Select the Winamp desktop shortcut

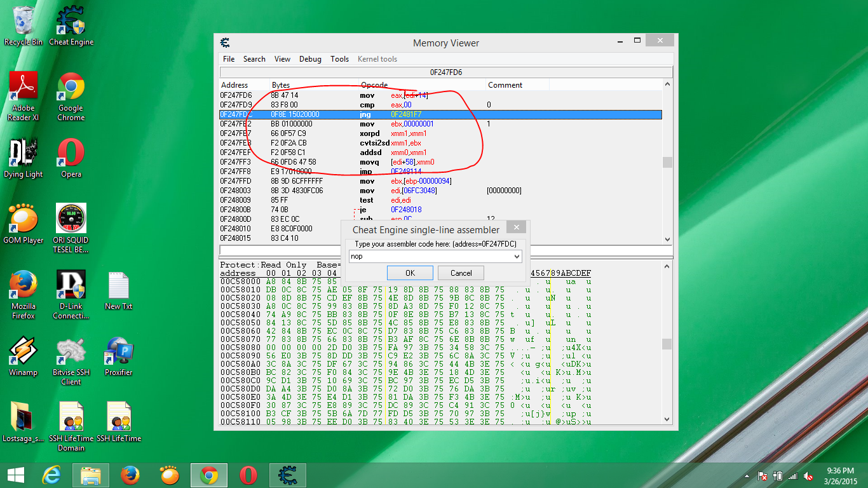tap(24, 356)
